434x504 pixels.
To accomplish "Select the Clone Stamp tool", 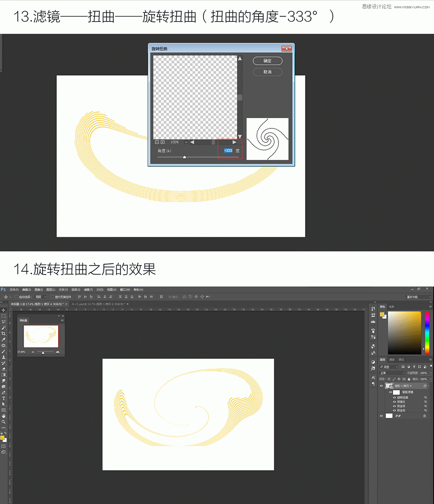I will pyautogui.click(x=3, y=357).
